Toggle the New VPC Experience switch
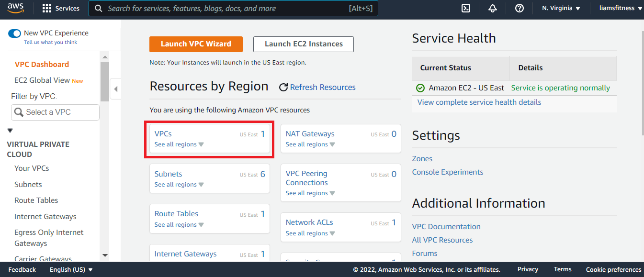Image resolution: width=644 pixels, height=277 pixels. click(15, 33)
